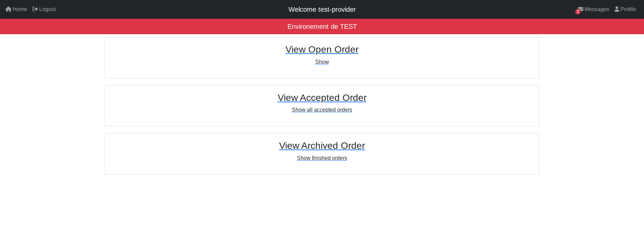Click the Profile person icon
The width and height of the screenshot is (644, 240).
(617, 9)
